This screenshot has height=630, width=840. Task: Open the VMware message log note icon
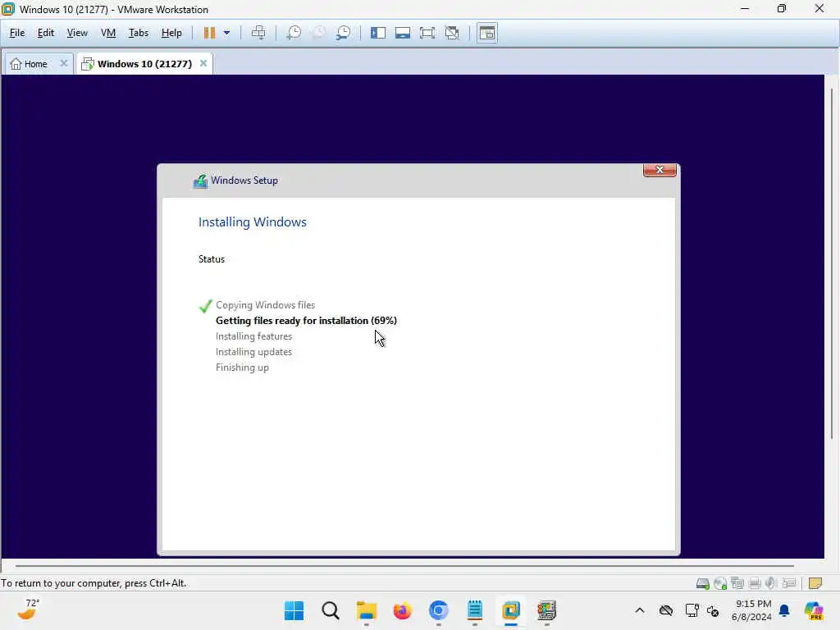point(815,583)
